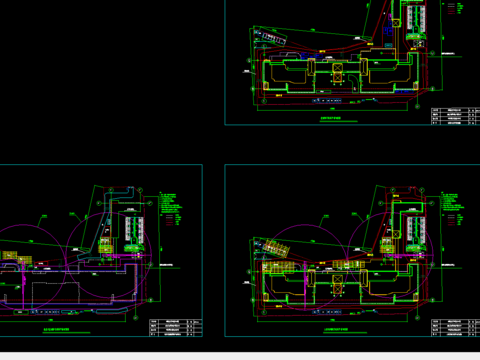Click the grey bar at the bottom of the window
This screenshot has width=480, height=360.
240,356
